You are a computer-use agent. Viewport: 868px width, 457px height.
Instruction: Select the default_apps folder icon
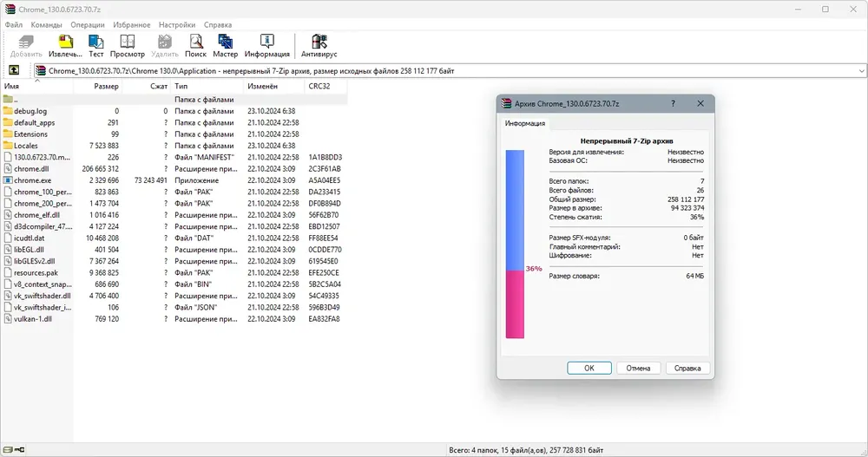tap(8, 122)
